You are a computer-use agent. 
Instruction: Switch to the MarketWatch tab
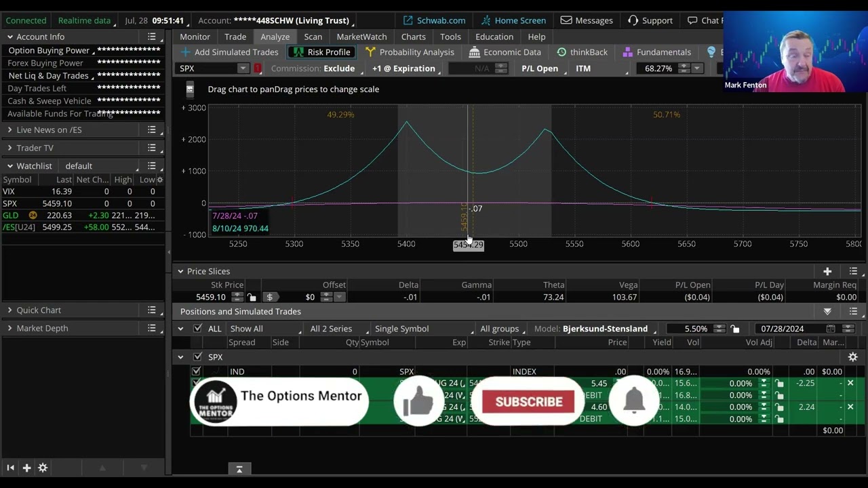(x=361, y=37)
